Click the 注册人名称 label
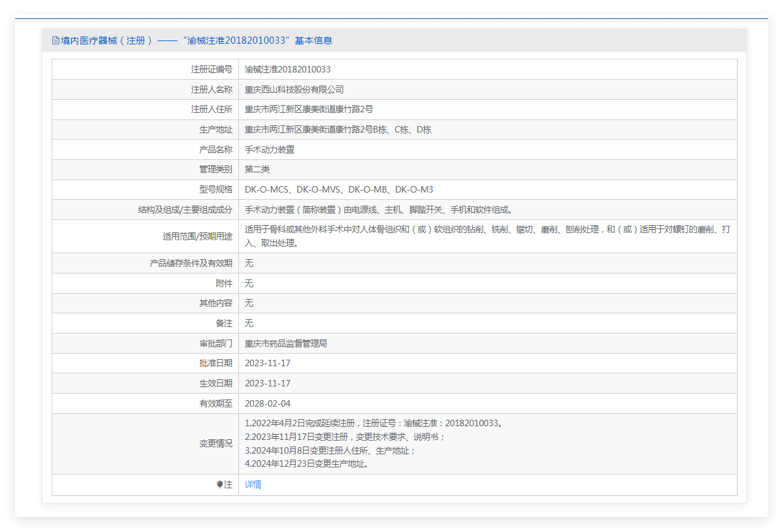The image size is (783, 532). tap(212, 89)
